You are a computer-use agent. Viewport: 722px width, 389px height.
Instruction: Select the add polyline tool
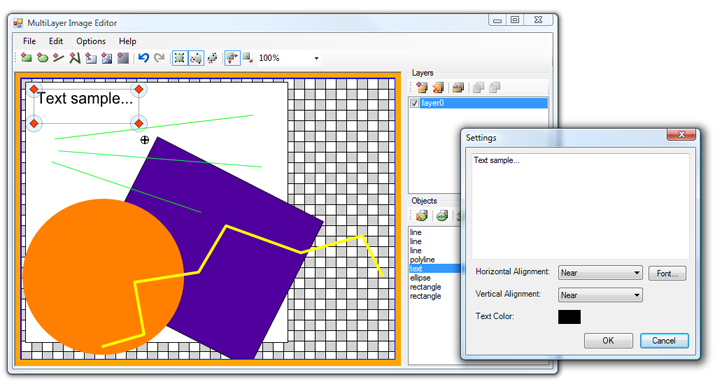(x=75, y=58)
